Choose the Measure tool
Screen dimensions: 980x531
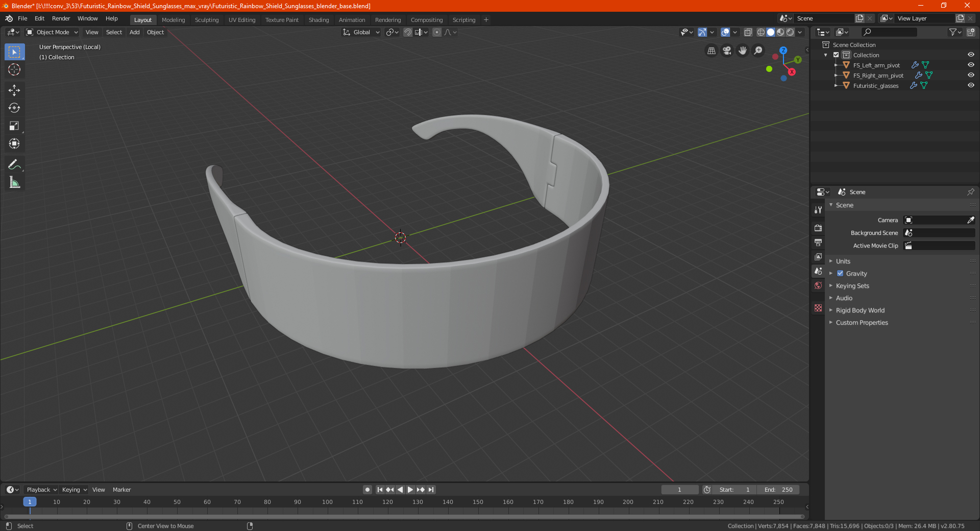coord(14,182)
